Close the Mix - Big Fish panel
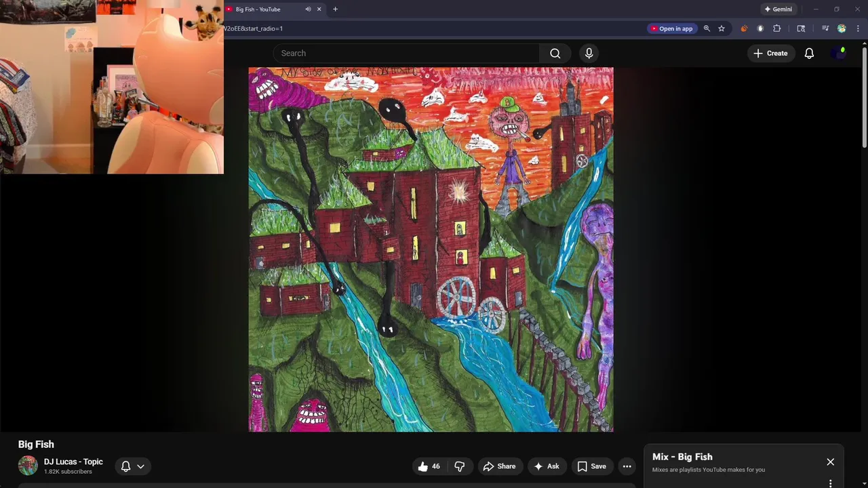 tap(830, 462)
